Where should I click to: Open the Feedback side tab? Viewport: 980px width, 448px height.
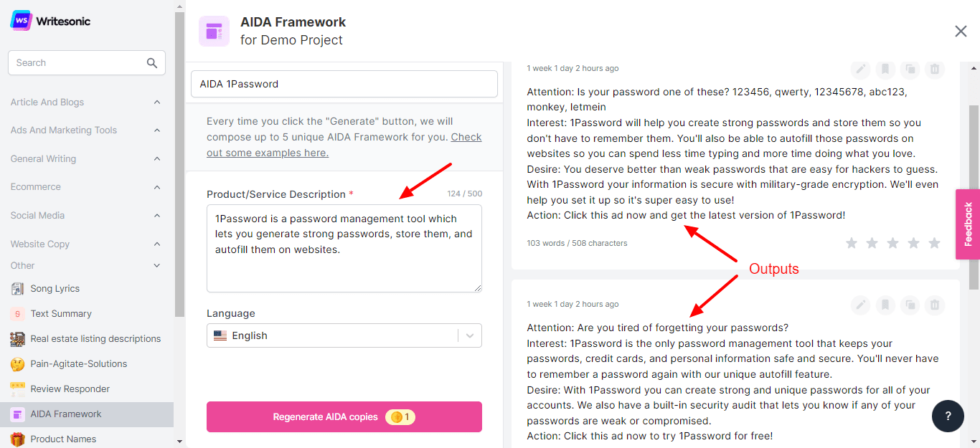[968, 224]
